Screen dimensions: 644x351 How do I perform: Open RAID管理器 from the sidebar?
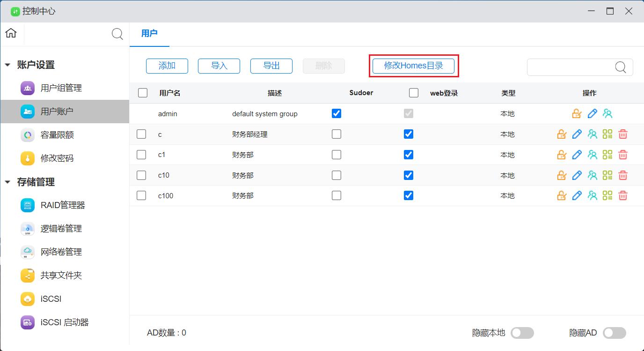tap(62, 205)
